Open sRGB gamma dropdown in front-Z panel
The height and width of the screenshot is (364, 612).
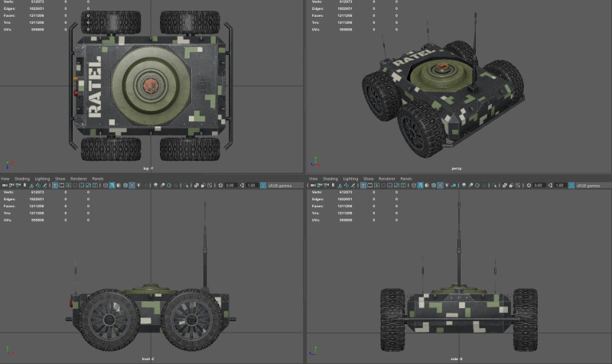click(x=280, y=185)
